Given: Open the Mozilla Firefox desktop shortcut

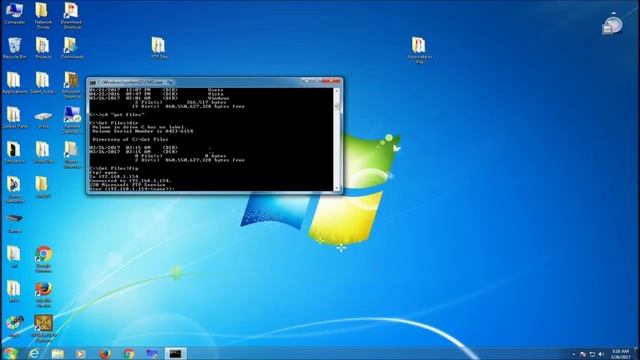Looking at the screenshot, I should point(43,294).
